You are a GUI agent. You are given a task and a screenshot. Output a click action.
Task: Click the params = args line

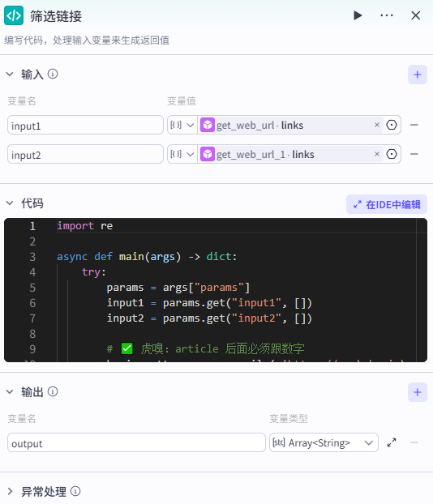178,288
